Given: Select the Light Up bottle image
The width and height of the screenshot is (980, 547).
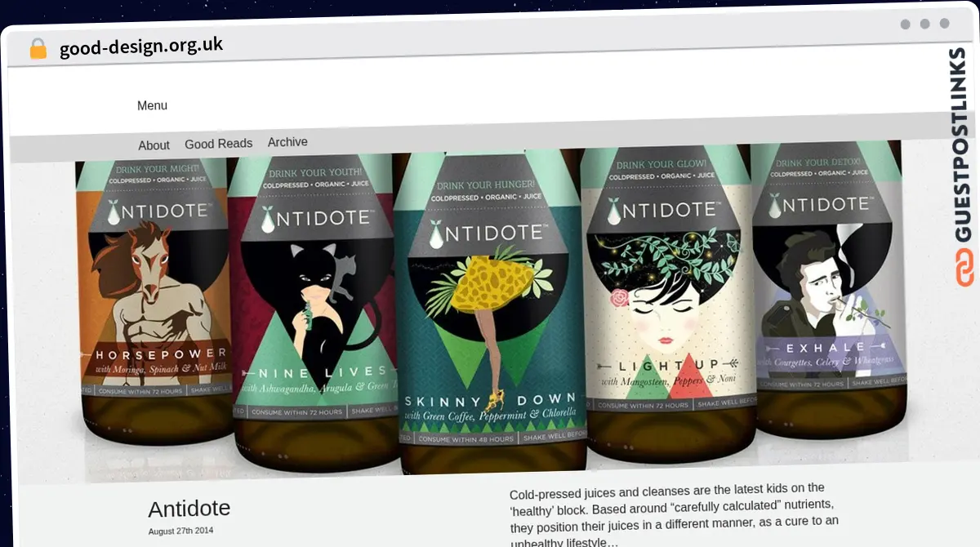Looking at the screenshot, I should point(666,302).
